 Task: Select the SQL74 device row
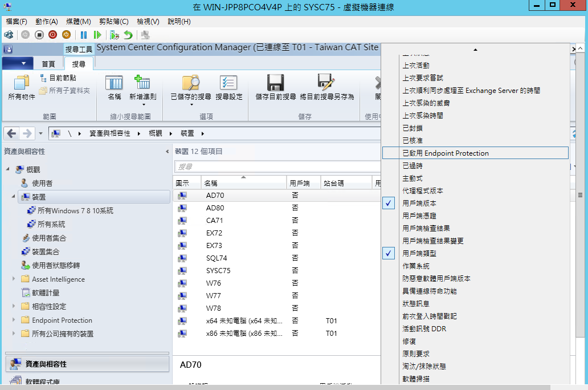277,258
